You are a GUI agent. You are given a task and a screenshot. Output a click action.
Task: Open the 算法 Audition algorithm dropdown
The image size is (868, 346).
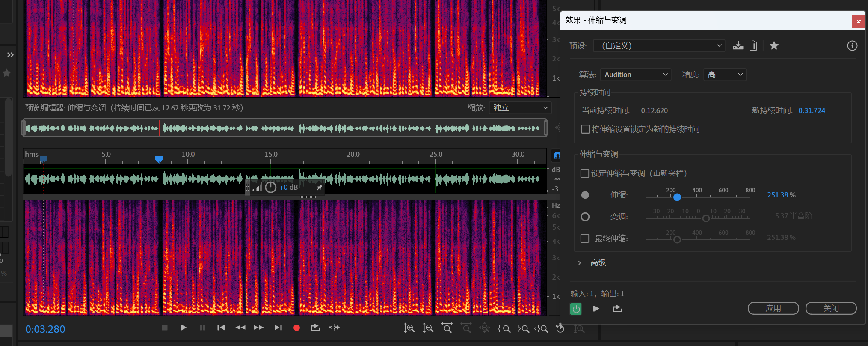pos(636,75)
